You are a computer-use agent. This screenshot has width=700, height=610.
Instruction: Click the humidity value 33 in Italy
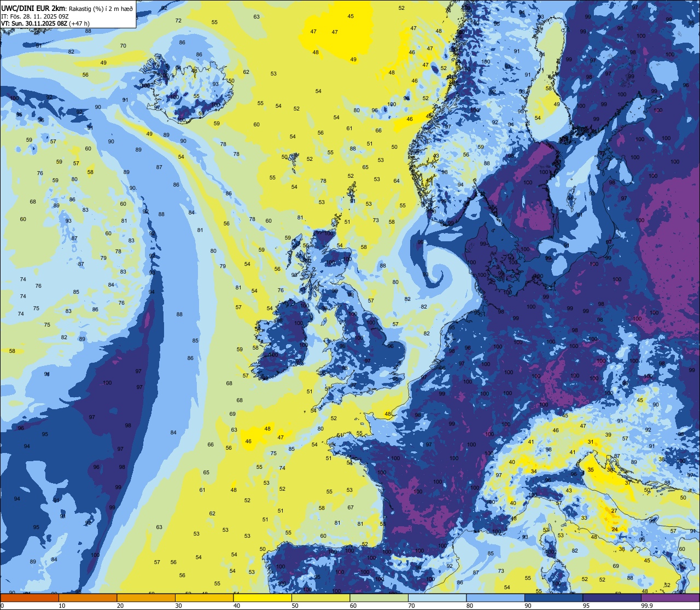(x=584, y=518)
